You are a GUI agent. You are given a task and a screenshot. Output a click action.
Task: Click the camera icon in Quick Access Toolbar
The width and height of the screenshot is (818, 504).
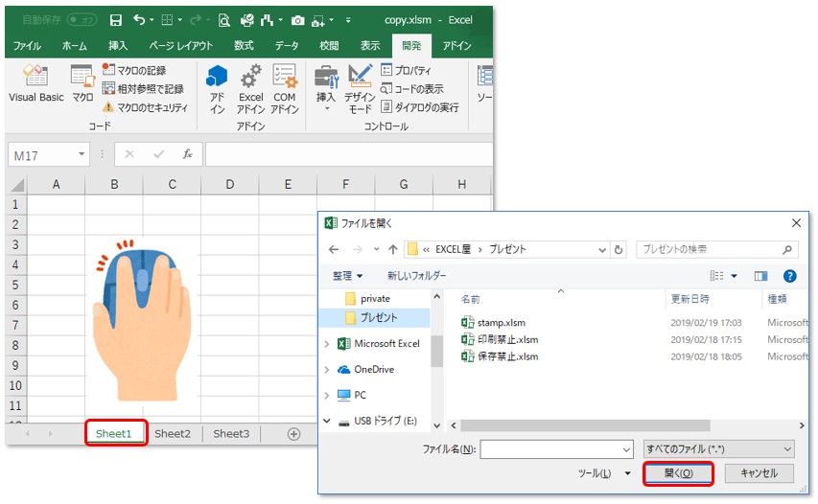pyautogui.click(x=298, y=20)
